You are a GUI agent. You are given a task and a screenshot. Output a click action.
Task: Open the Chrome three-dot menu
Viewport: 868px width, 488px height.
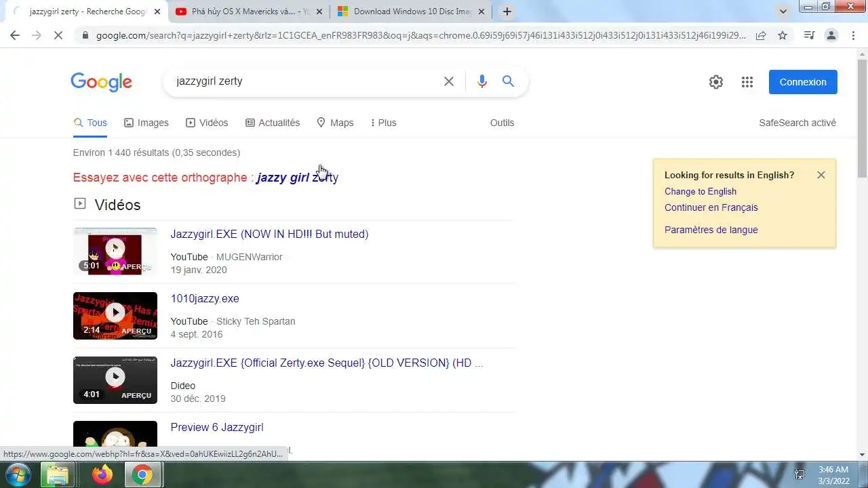[x=852, y=35]
